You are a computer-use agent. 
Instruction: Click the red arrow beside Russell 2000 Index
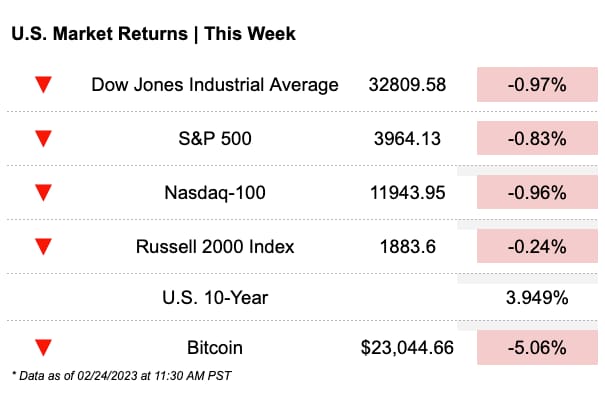[43, 247]
